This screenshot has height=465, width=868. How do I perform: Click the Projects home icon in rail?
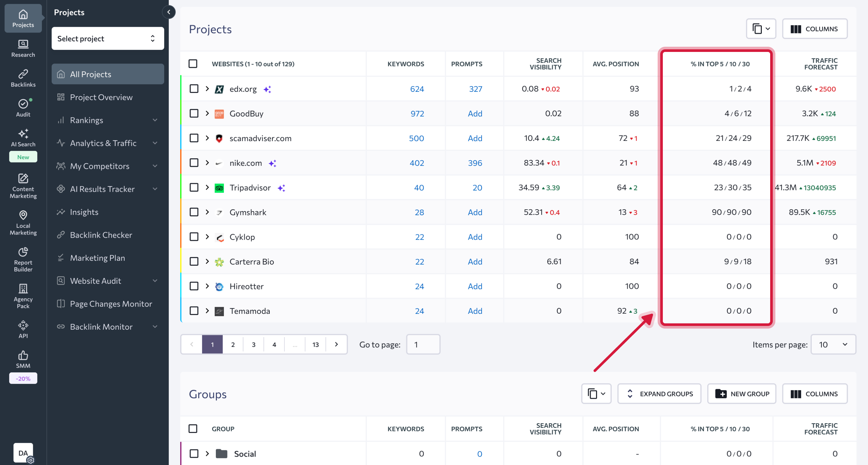click(x=23, y=18)
